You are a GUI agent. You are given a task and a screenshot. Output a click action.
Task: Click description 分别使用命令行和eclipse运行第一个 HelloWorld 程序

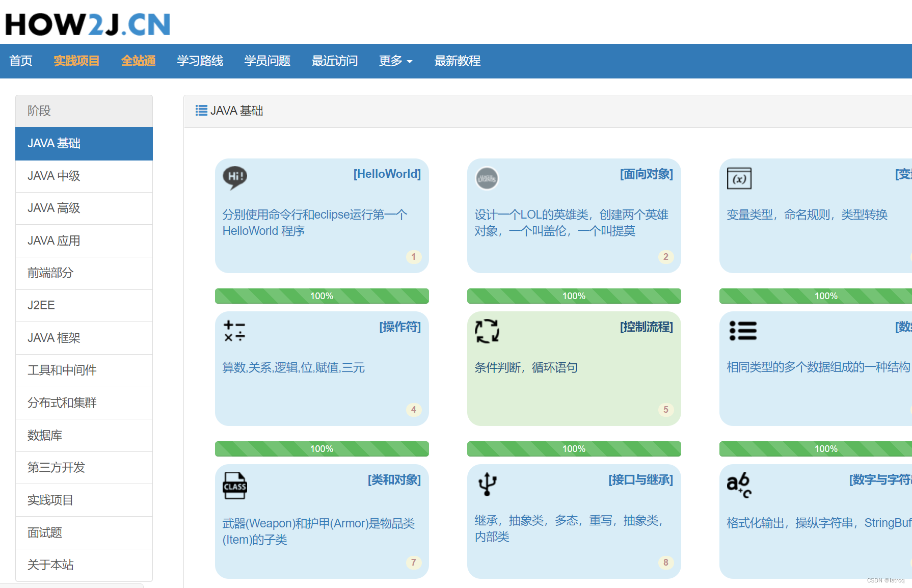coord(315,223)
